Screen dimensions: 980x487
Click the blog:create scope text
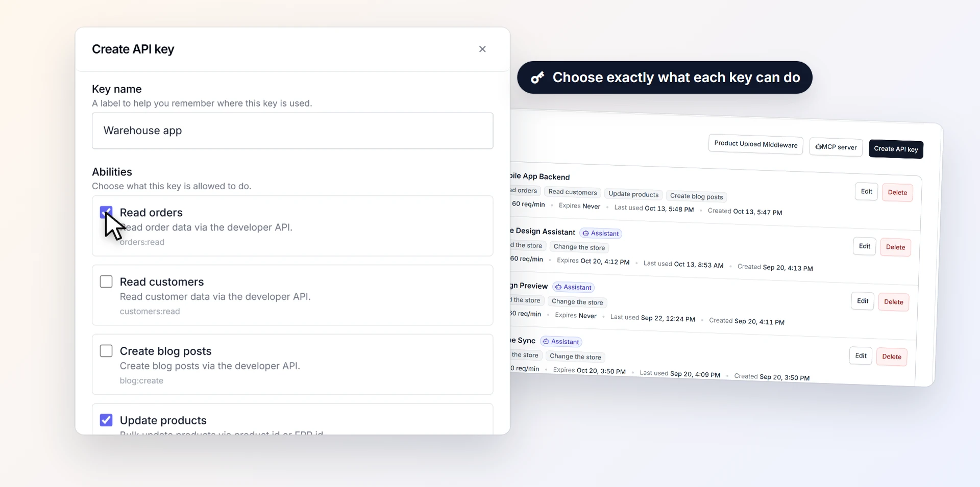[x=141, y=380]
